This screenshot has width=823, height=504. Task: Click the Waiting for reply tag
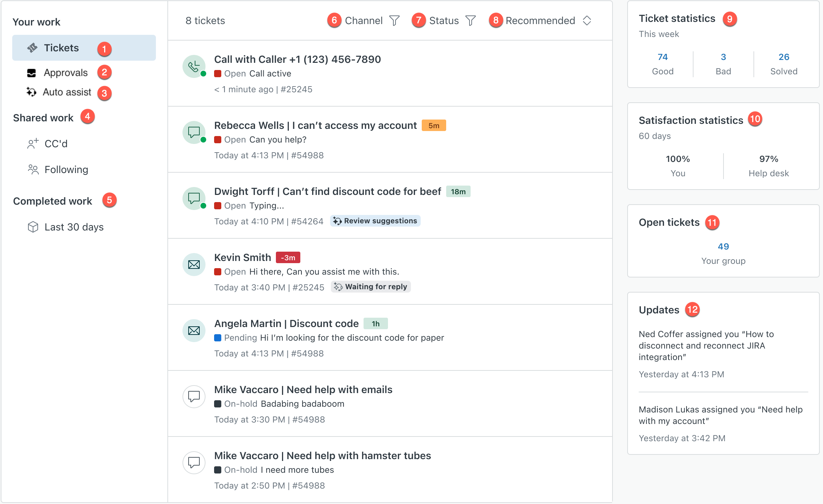pos(371,286)
